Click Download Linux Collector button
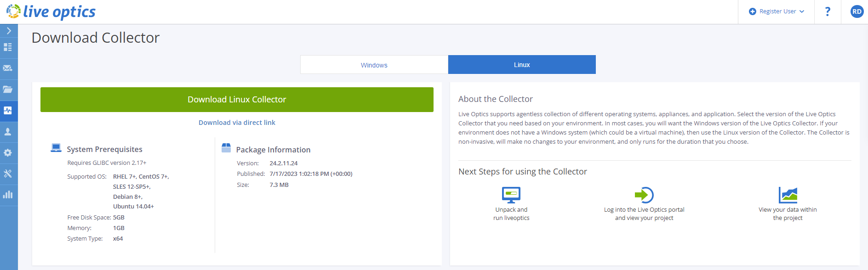868x270 pixels. 237,100
